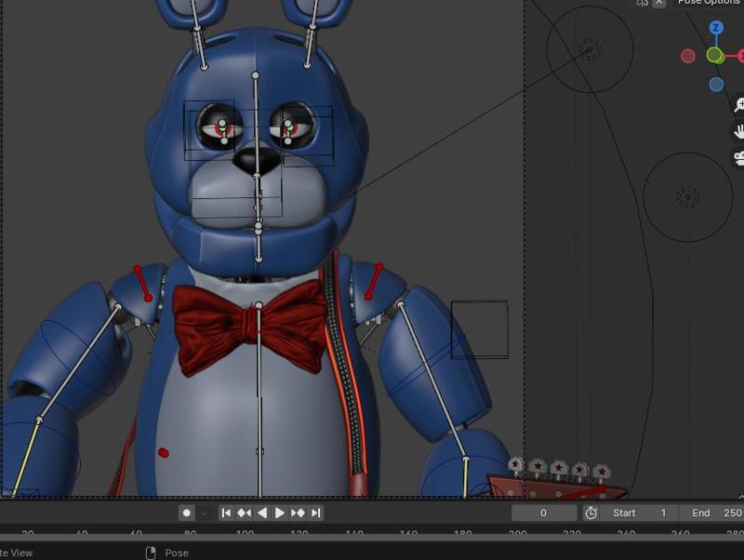744x560 pixels.
Task: Toggle the auto-keying record button
Action: 188,512
